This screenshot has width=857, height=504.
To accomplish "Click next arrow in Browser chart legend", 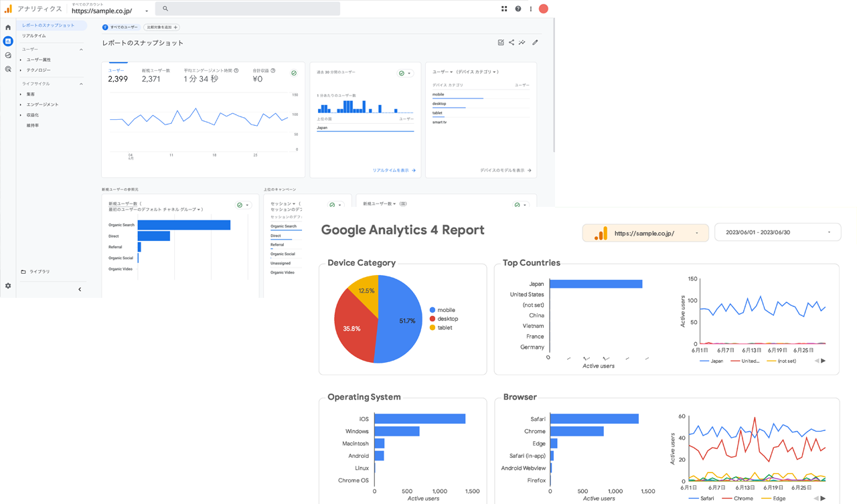I will coord(824,499).
